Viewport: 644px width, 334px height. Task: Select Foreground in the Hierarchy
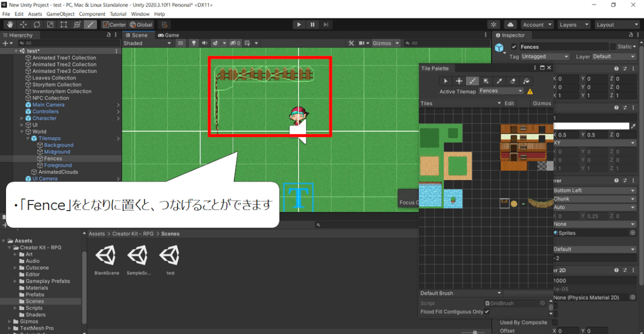pyautogui.click(x=58, y=165)
